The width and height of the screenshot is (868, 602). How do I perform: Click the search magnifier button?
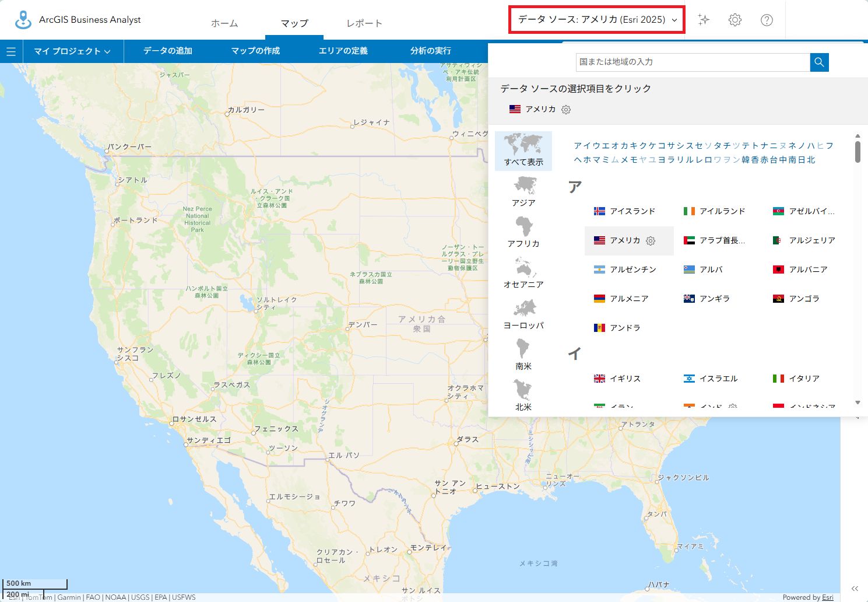[819, 62]
